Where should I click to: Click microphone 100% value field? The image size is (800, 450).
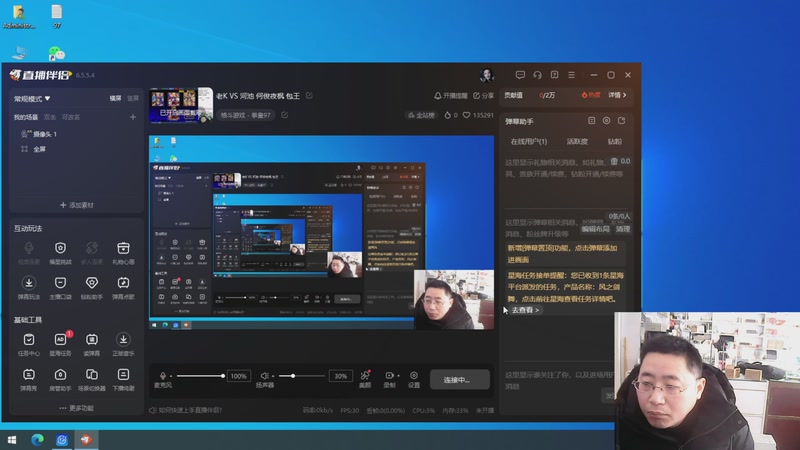click(x=238, y=376)
